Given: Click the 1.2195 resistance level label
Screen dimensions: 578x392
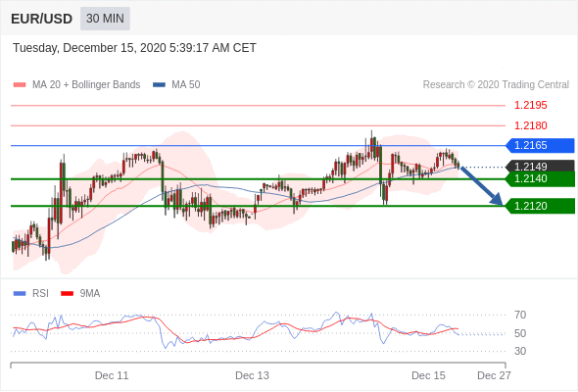Looking at the screenshot, I should (530, 106).
